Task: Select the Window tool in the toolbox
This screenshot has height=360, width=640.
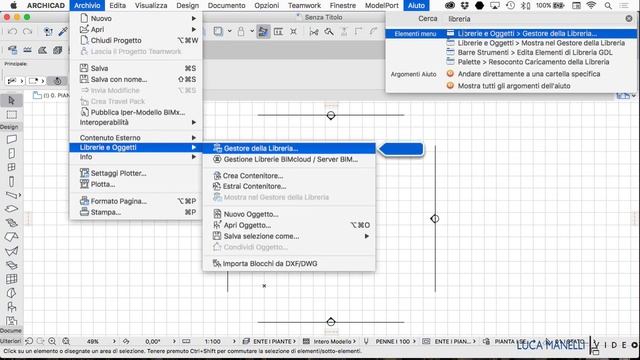Action: (11, 167)
